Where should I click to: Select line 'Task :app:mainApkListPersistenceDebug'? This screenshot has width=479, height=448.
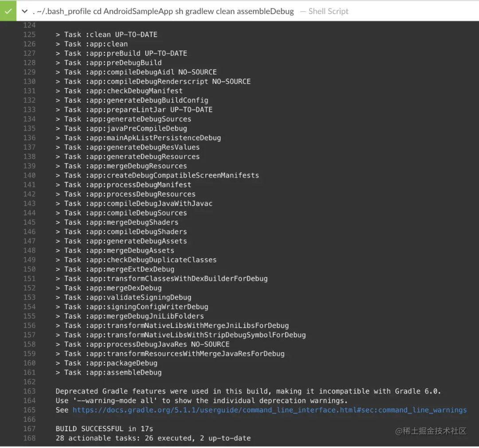[138, 138]
